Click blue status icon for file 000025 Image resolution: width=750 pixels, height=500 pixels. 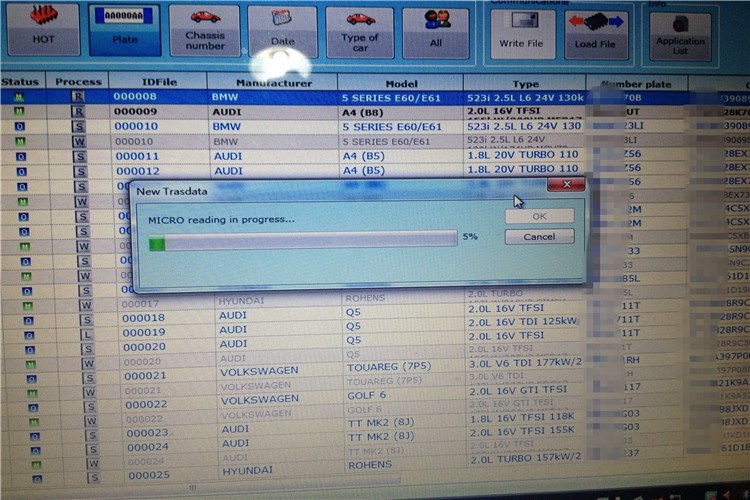coord(37,478)
